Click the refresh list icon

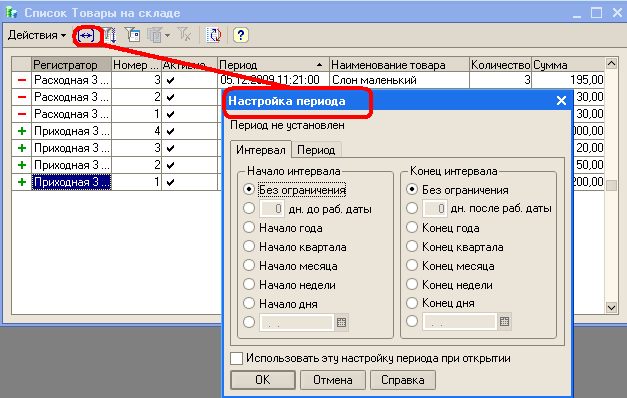[x=214, y=35]
